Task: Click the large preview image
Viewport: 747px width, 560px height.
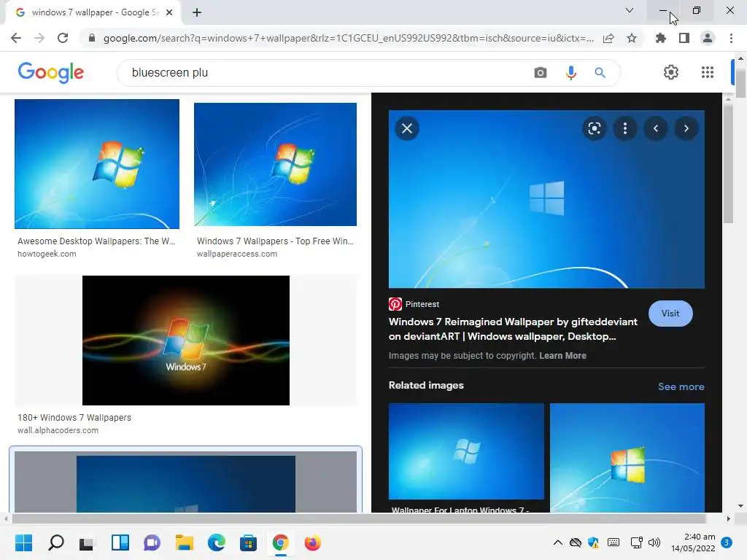Action: coord(546,199)
